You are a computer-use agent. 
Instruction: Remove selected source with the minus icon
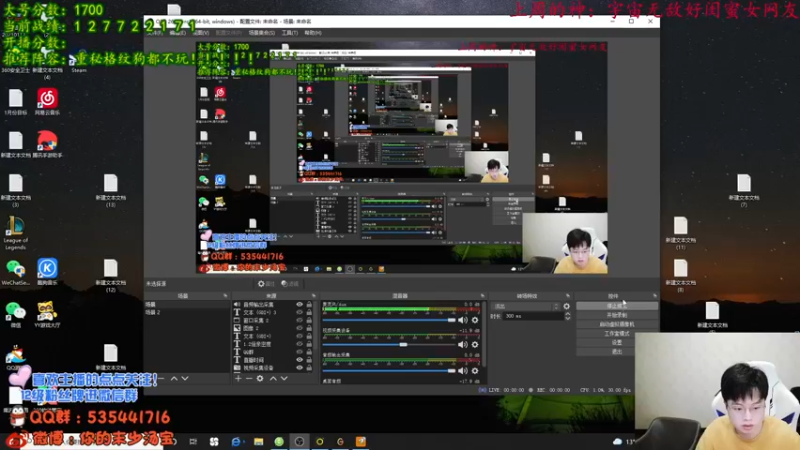point(249,379)
